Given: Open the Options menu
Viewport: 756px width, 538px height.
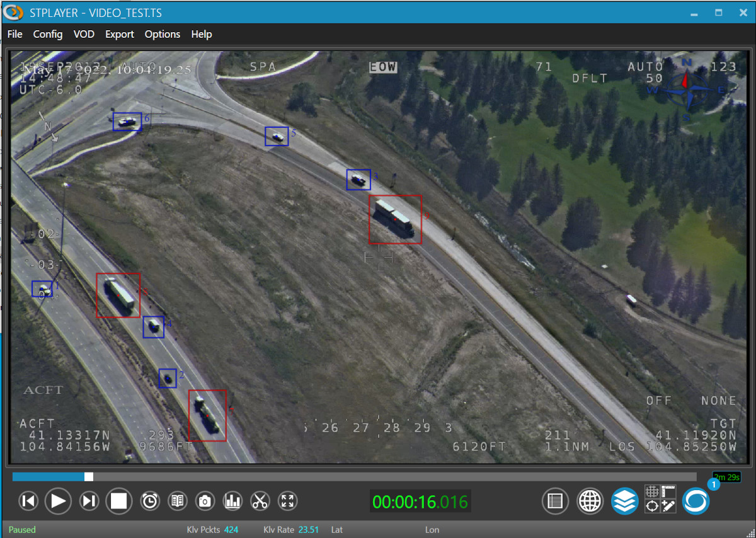Looking at the screenshot, I should [162, 34].
